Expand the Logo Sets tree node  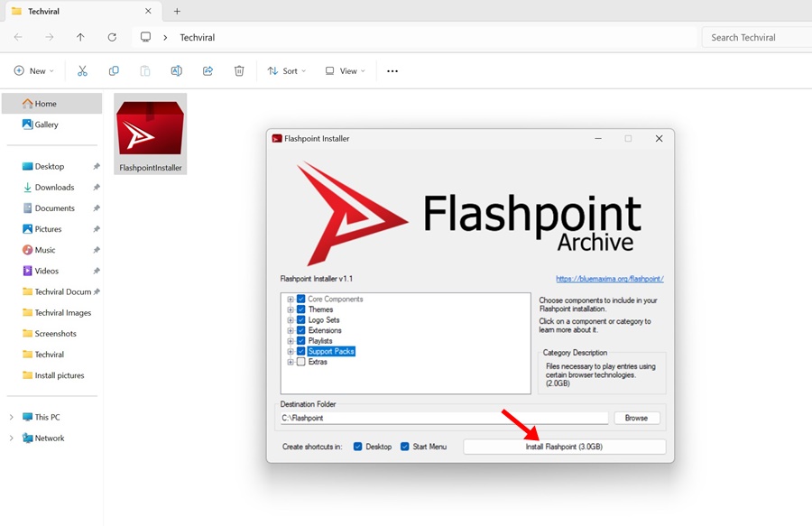(291, 320)
